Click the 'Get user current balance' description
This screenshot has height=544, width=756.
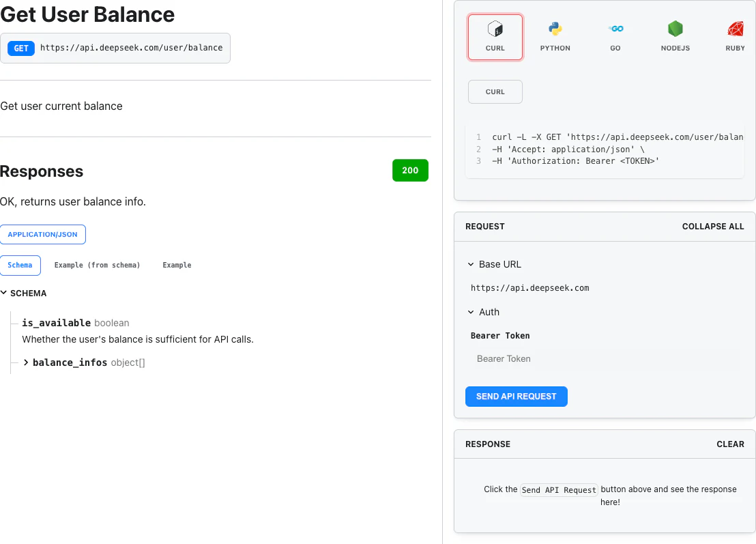pos(61,106)
